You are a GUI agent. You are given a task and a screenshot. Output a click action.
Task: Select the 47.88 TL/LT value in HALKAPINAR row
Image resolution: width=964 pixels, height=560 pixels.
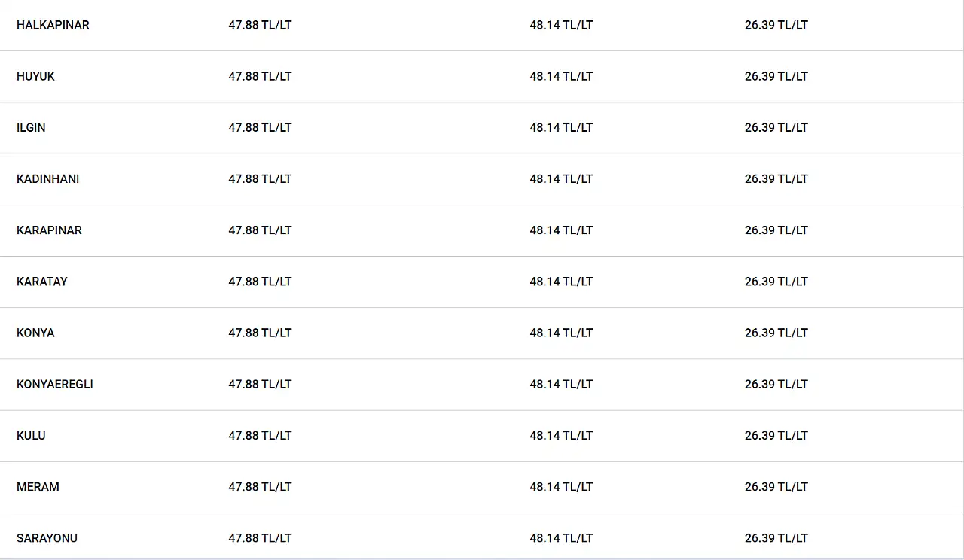pyautogui.click(x=260, y=25)
